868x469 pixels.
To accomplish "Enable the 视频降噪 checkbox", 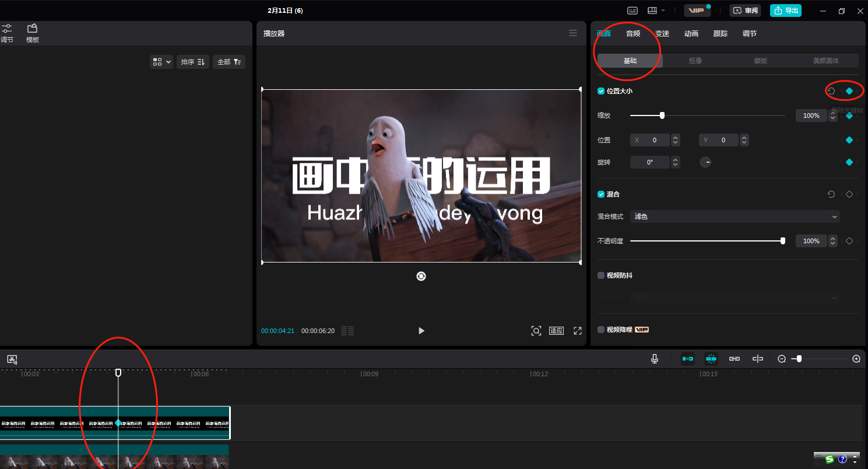I will 601,330.
